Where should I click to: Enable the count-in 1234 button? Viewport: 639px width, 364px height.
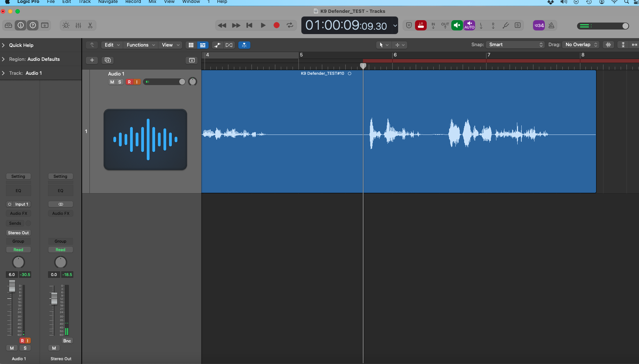pos(539,25)
